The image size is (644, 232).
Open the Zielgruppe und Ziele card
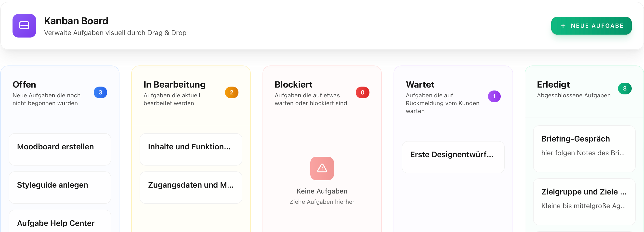click(x=584, y=202)
